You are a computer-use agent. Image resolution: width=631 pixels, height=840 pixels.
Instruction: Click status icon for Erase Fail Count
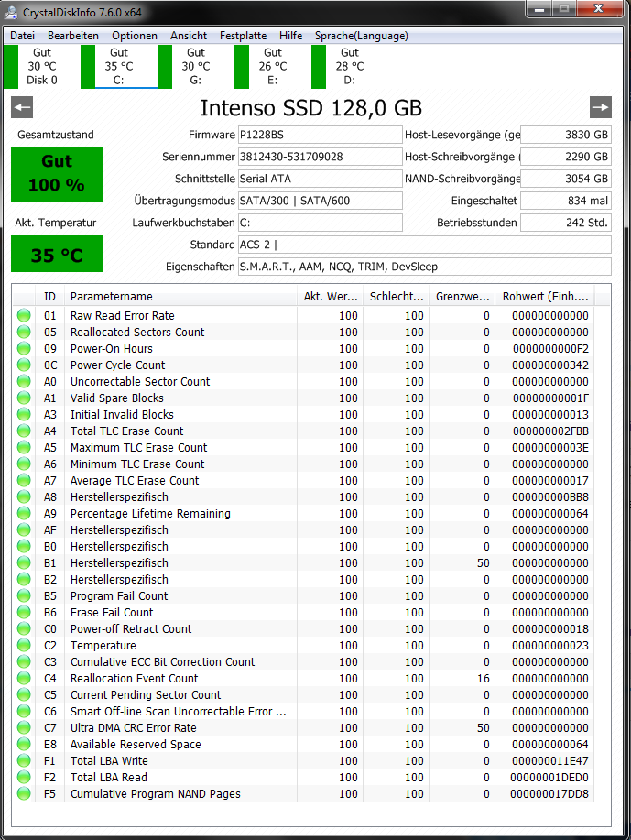click(24, 612)
